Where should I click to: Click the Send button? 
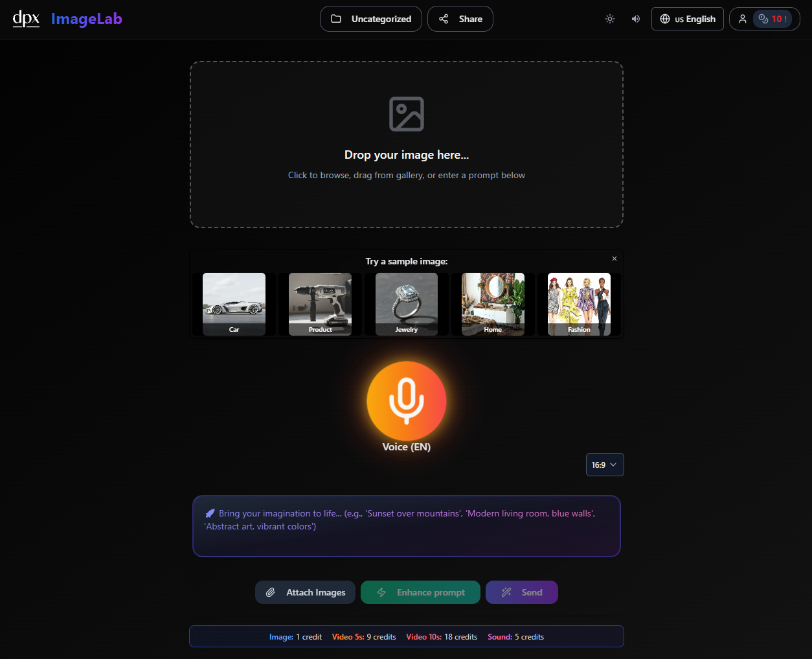click(x=521, y=592)
